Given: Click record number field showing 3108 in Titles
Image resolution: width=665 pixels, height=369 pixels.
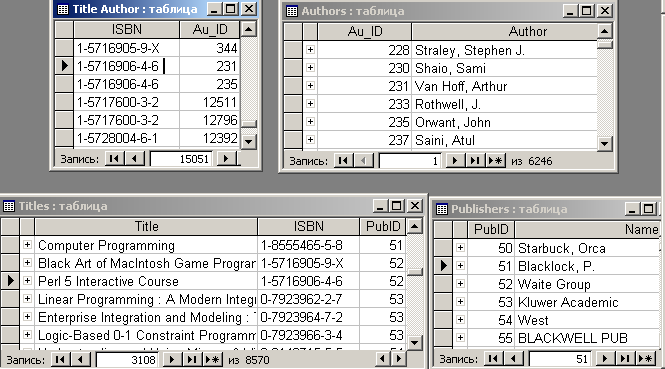Looking at the screenshot, I should [127, 360].
